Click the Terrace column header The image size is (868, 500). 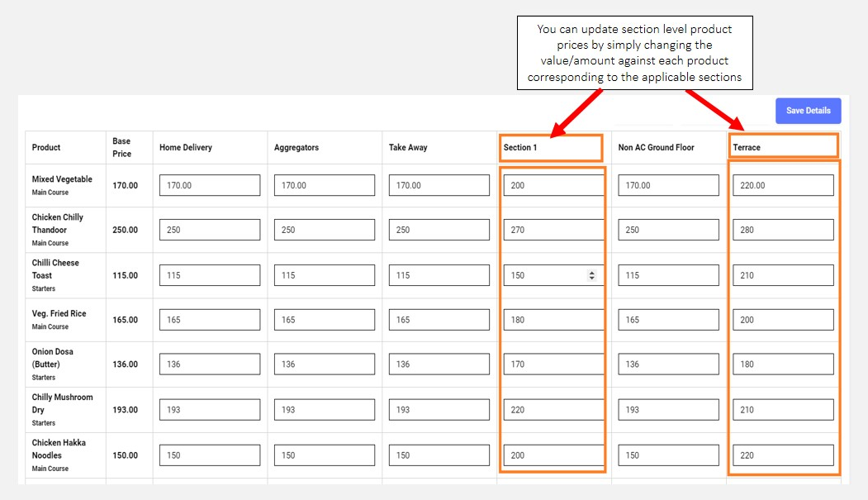(747, 148)
